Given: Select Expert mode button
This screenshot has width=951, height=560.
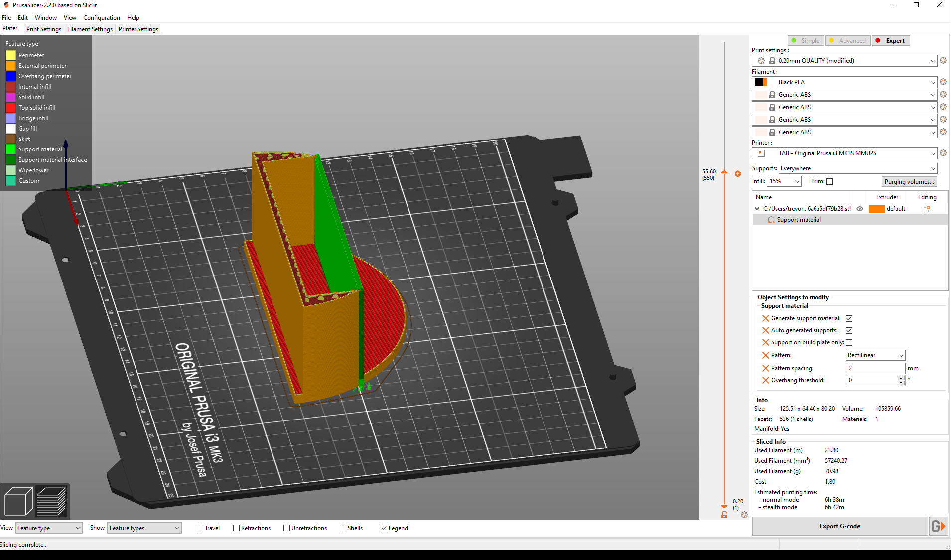Looking at the screenshot, I should 891,41.
